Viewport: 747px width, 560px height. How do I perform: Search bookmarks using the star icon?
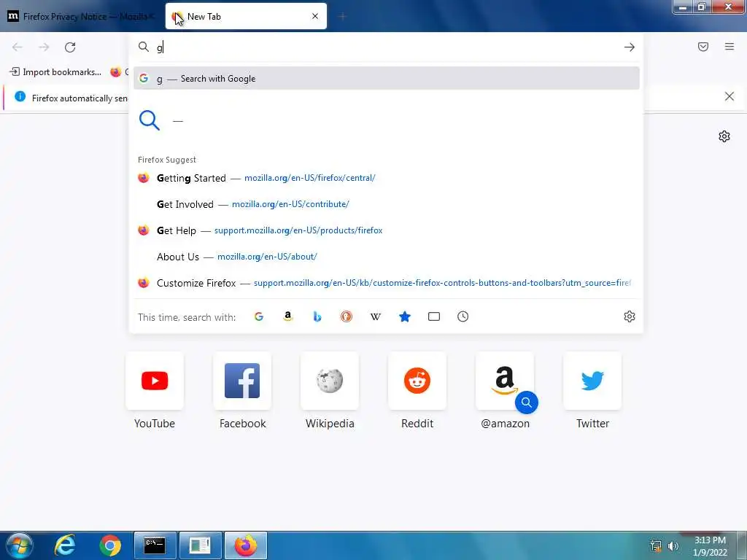click(x=404, y=316)
